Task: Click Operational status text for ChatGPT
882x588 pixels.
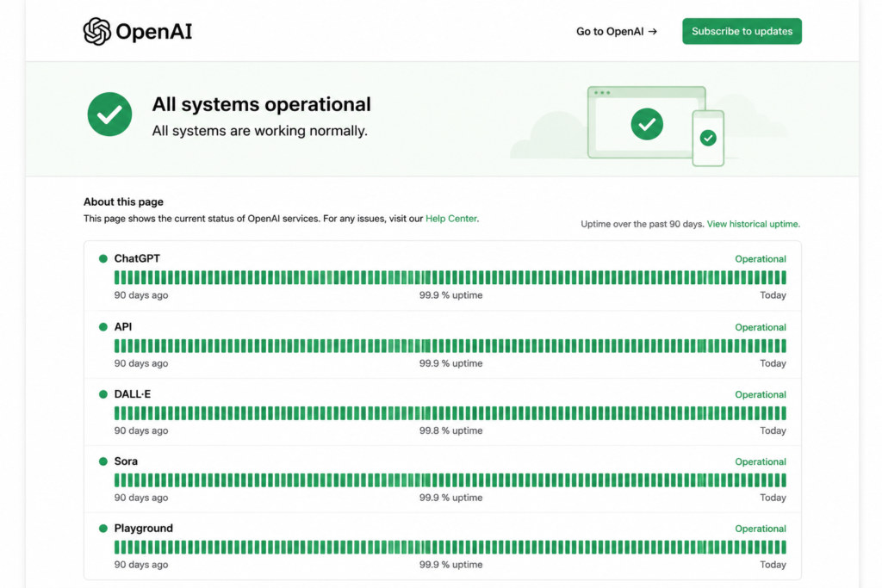Action: click(761, 259)
